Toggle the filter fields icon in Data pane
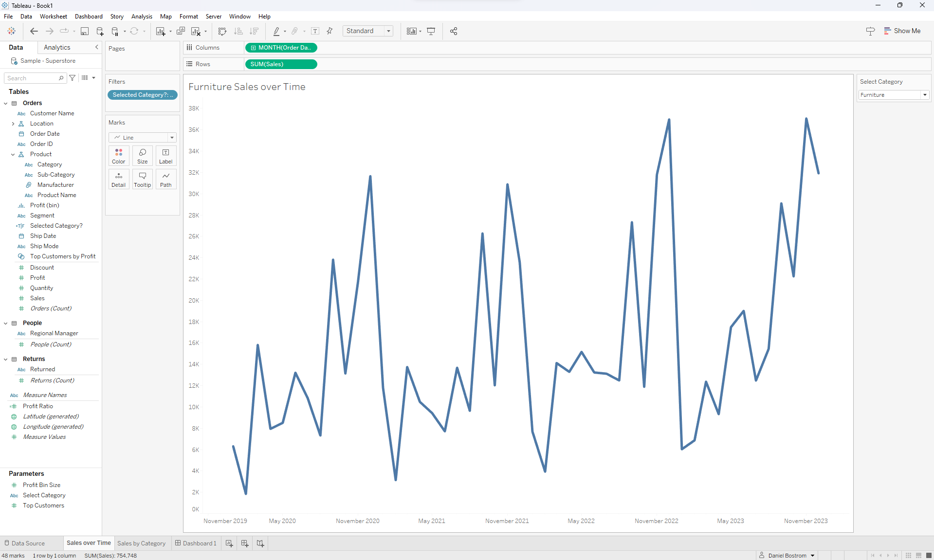Viewport: 934px width, 560px height. (73, 78)
